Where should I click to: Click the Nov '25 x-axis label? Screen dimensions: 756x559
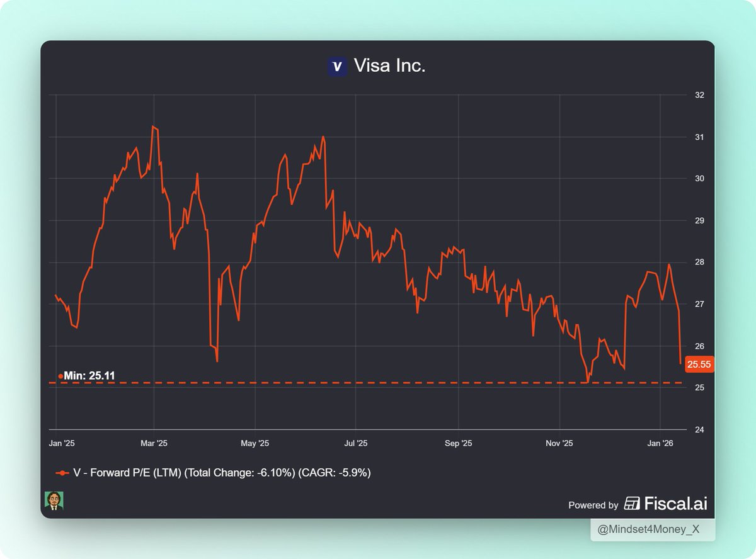point(559,444)
